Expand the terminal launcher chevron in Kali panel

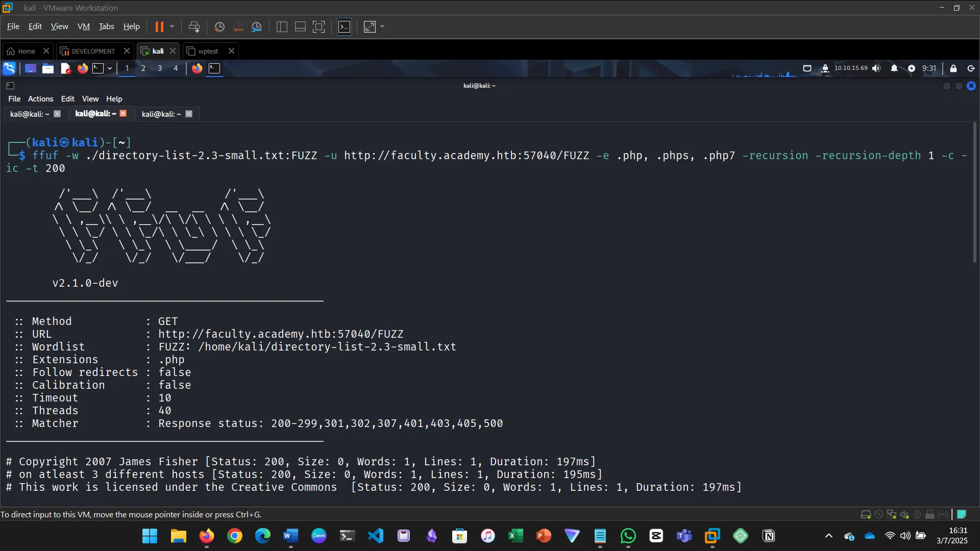(x=110, y=68)
